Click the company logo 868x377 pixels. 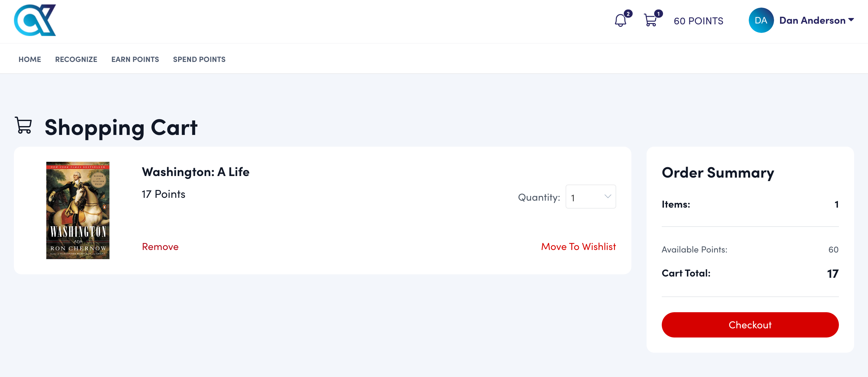pyautogui.click(x=35, y=20)
